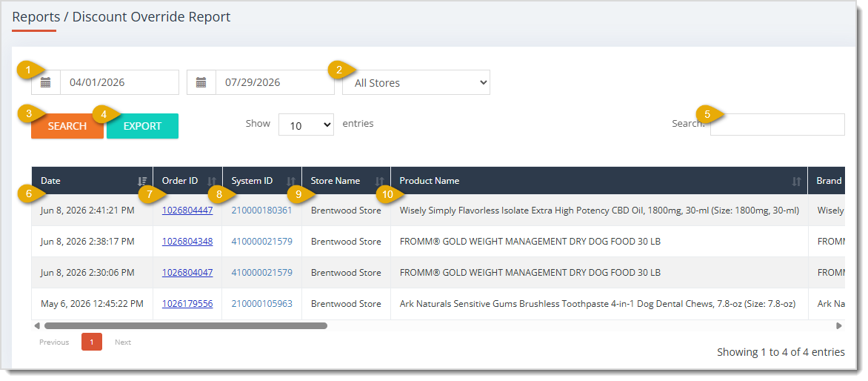Click the Date column header label
This screenshot has height=381, width=868.
50,181
